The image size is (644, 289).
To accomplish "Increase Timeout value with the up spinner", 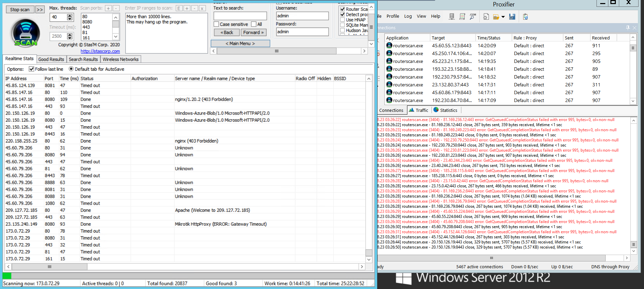I will (70, 34).
